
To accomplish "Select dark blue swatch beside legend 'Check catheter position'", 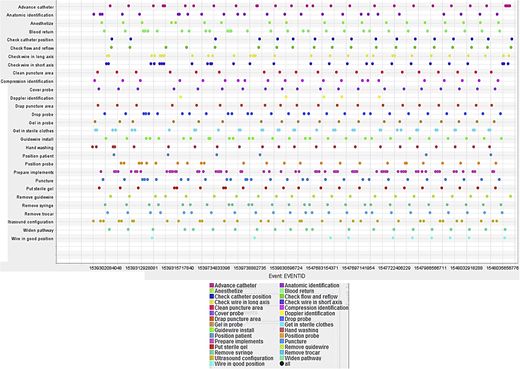I will click(212, 297).
